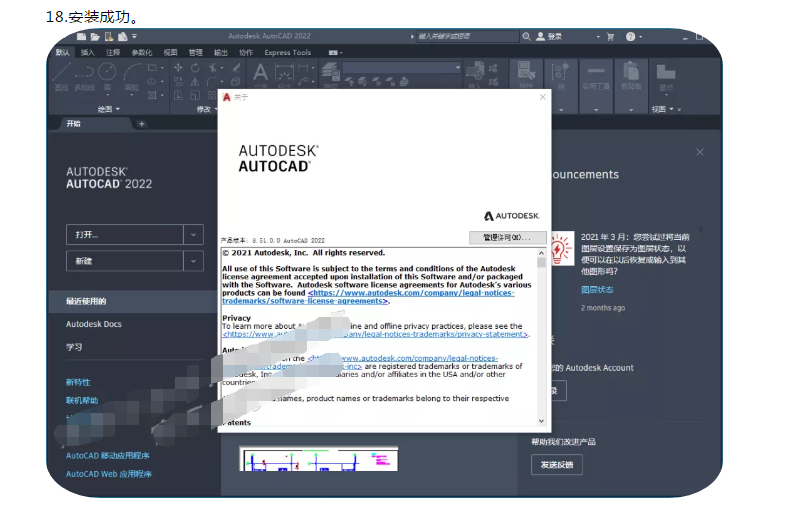Open the AutoCAD Web 应用程序 link

(109, 474)
